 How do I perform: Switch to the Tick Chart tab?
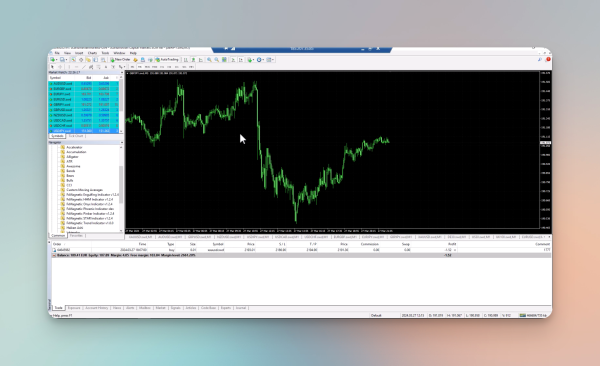coord(76,136)
